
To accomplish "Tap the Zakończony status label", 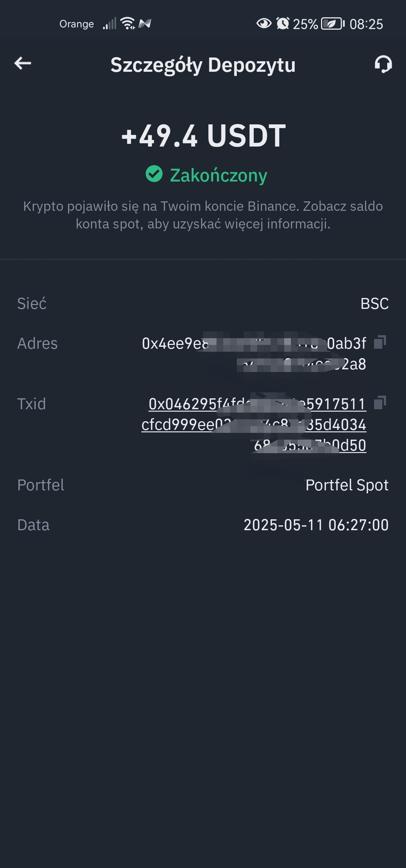I will click(x=218, y=175).
